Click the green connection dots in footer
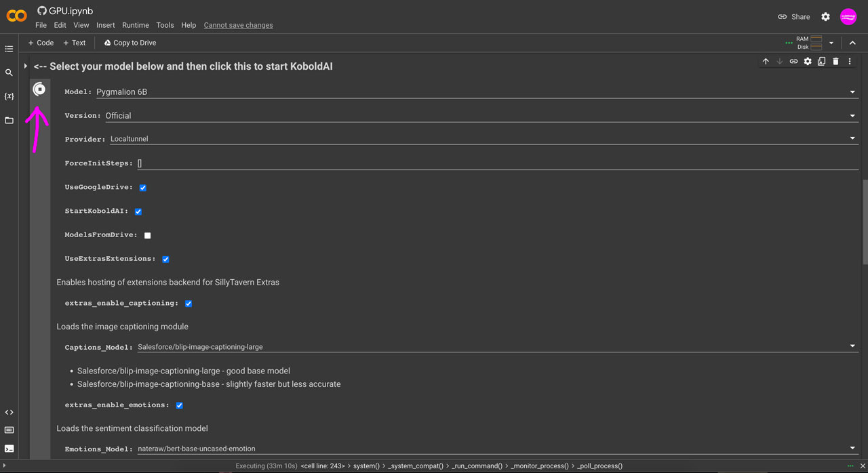 pos(851,466)
